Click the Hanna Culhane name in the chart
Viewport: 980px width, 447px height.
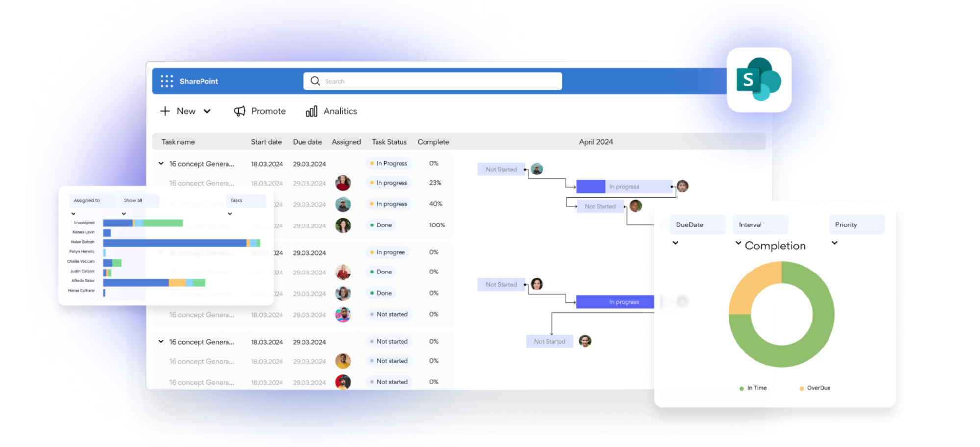pyautogui.click(x=81, y=291)
